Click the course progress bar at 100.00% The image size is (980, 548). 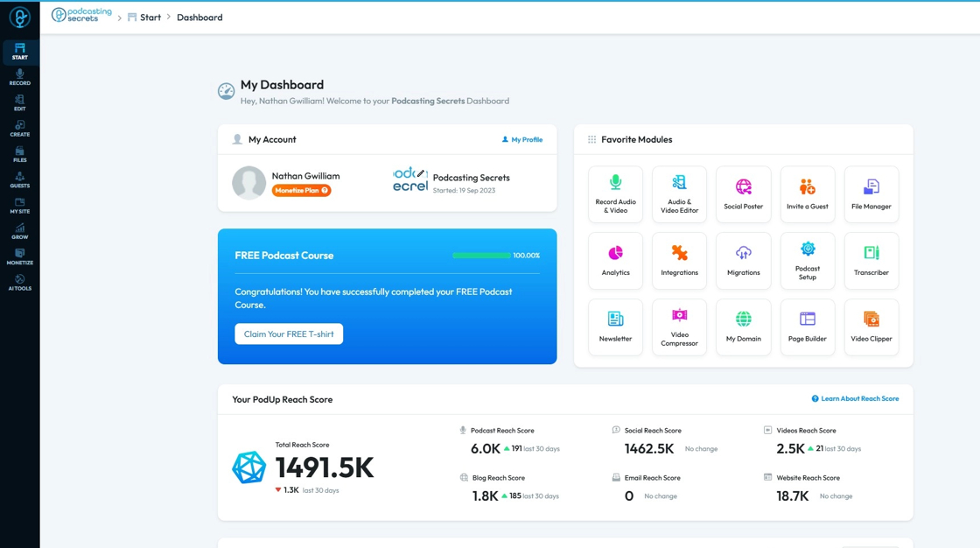point(481,256)
